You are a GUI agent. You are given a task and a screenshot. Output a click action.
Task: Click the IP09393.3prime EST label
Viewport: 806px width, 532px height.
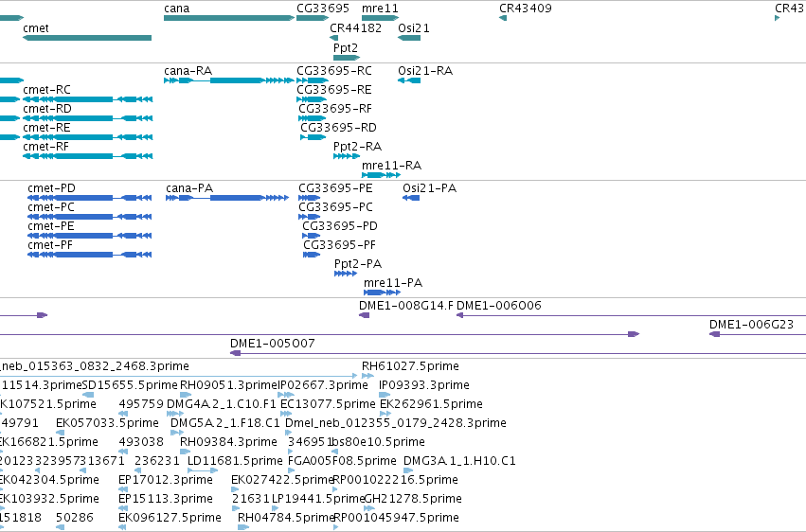(424, 385)
